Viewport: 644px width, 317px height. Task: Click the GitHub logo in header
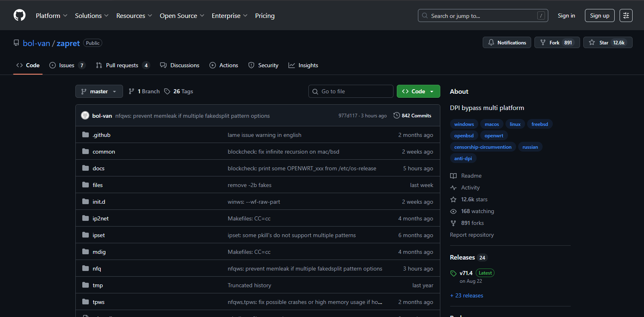[x=20, y=15]
